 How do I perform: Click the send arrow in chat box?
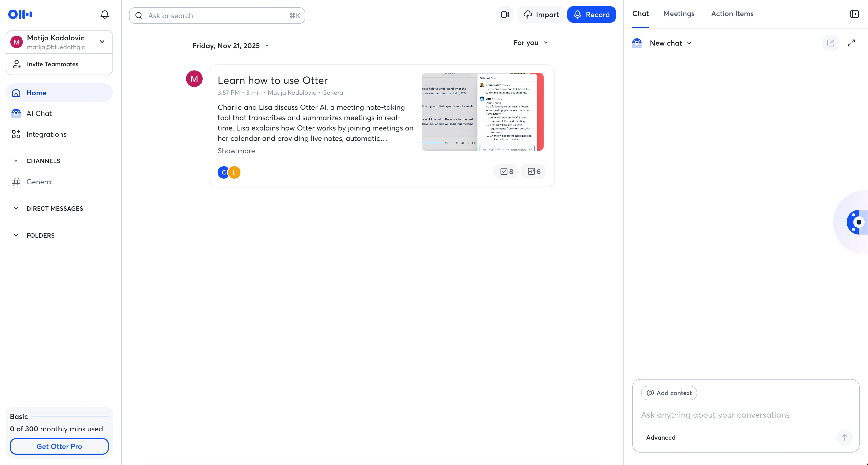tap(844, 437)
